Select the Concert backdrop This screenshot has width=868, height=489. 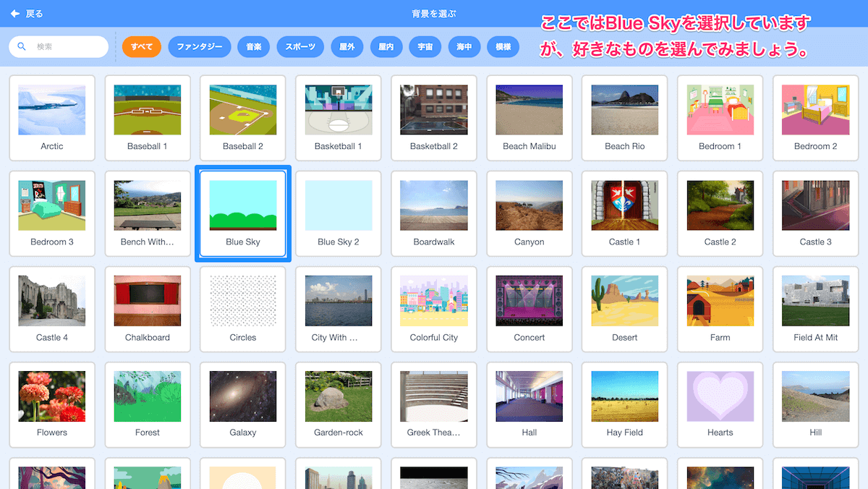pos(529,309)
